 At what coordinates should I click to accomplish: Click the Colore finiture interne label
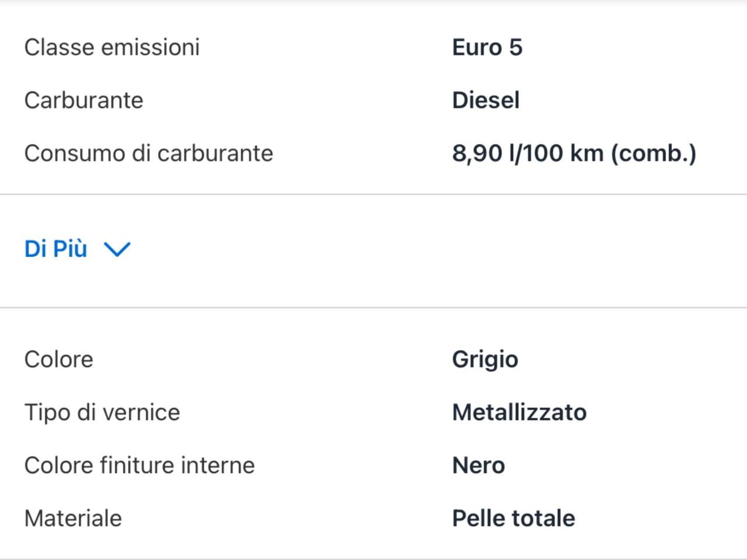click(139, 466)
